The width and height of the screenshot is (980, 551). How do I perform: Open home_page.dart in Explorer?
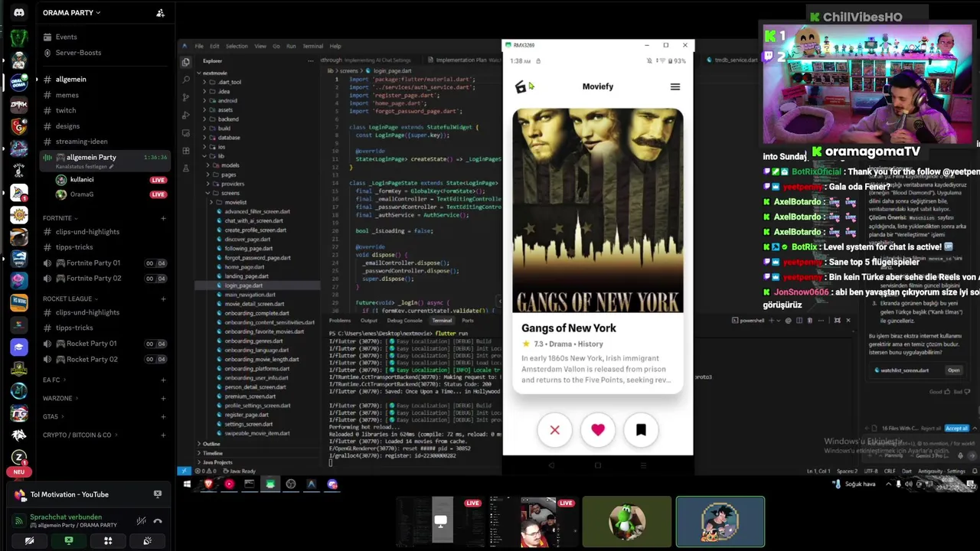pyautogui.click(x=244, y=267)
